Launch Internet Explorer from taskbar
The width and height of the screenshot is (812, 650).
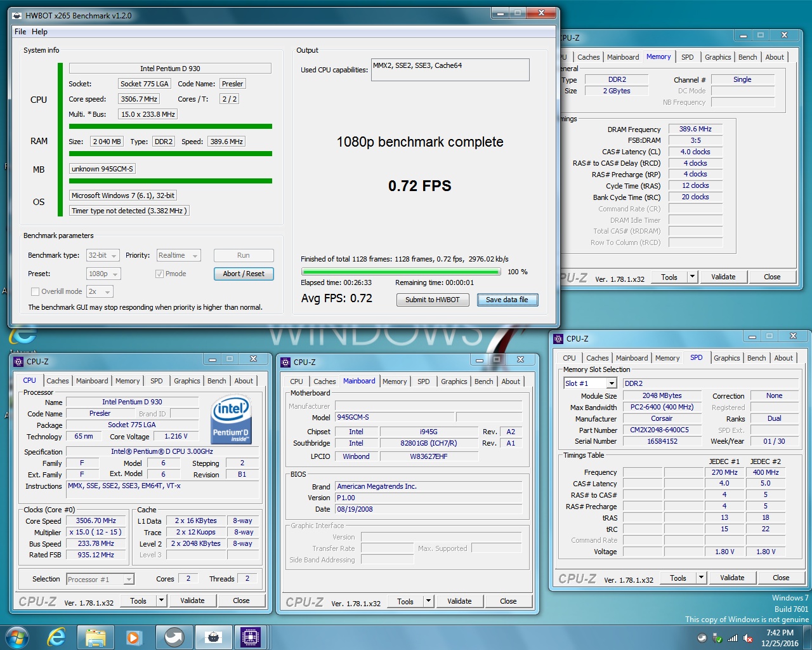click(x=56, y=637)
